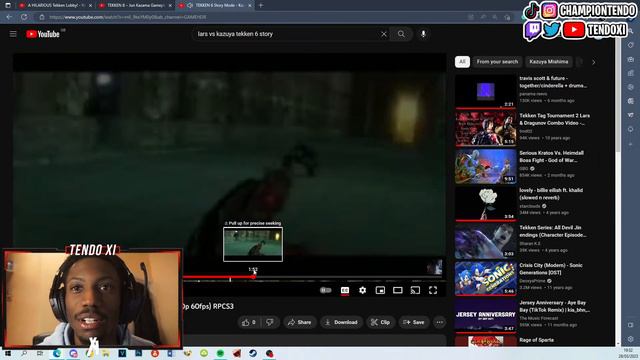Select the 'From your search' filter chip
This screenshot has width=640, height=360.
coord(497,62)
